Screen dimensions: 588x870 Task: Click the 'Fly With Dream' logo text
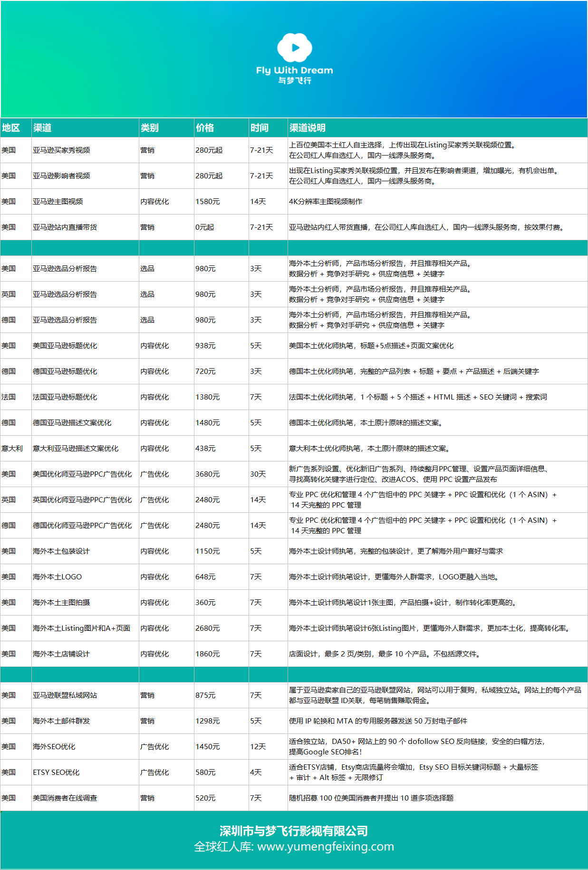[295, 70]
